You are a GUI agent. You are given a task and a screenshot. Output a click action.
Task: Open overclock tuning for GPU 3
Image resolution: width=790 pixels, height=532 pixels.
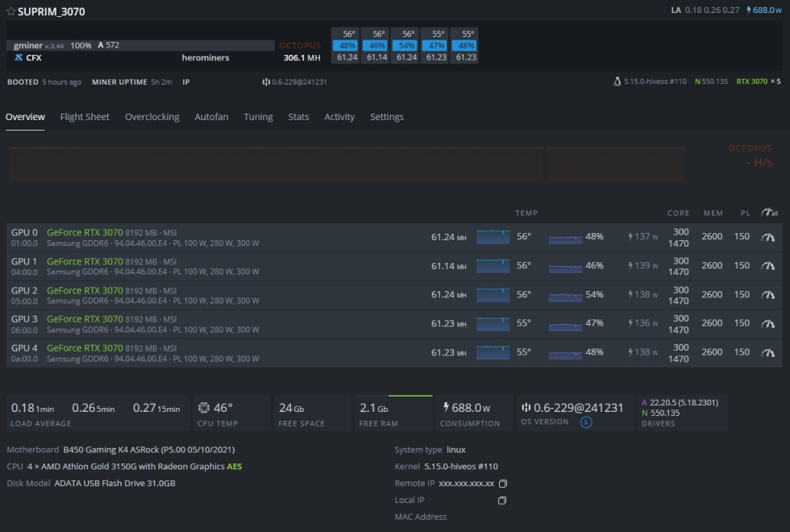[767, 323]
